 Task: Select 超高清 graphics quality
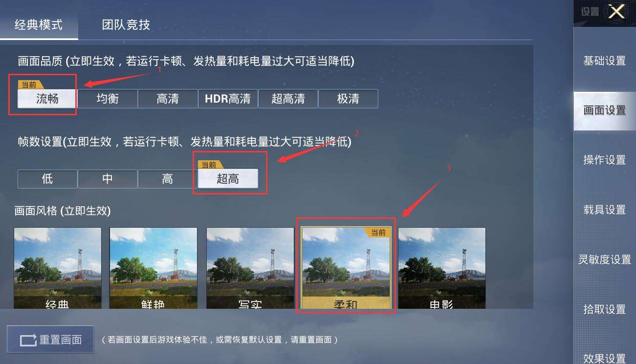[288, 99]
